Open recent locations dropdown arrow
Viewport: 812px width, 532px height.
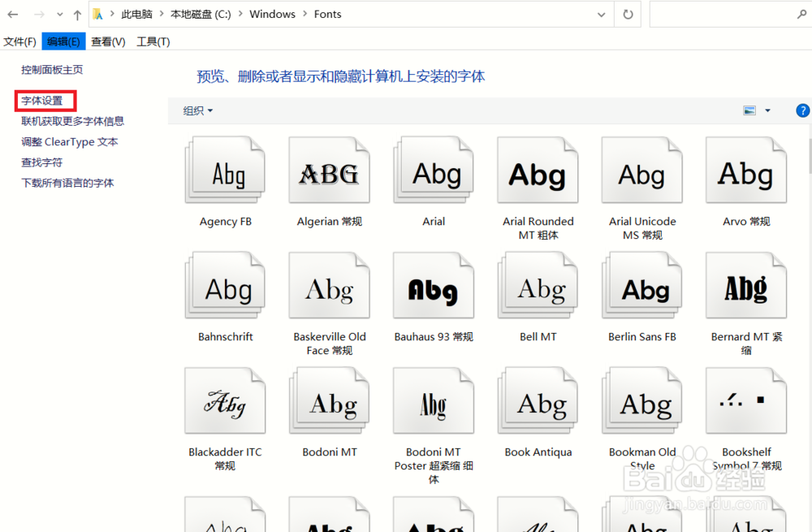coord(60,15)
